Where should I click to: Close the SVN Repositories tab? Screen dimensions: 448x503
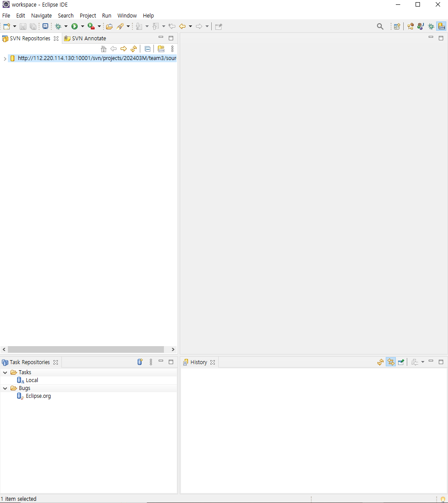(x=56, y=39)
